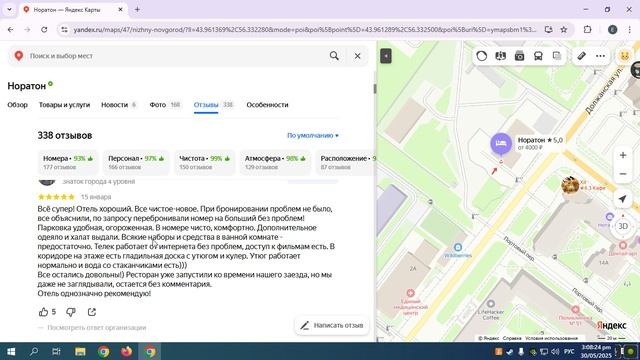
Task: Open the tab search dropdown arrow
Action: (x=9, y=9)
